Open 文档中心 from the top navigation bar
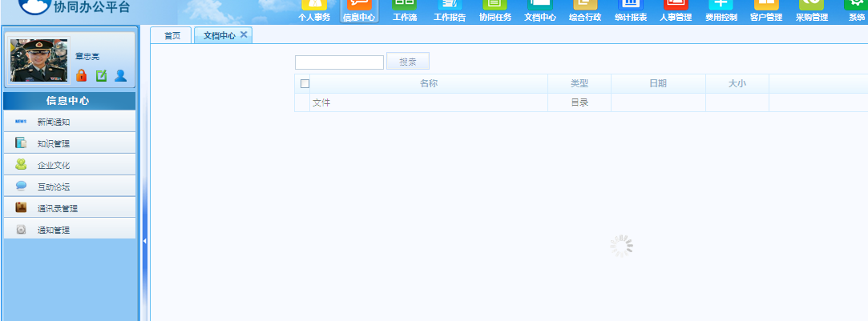This screenshot has width=868, height=321. coord(540,11)
